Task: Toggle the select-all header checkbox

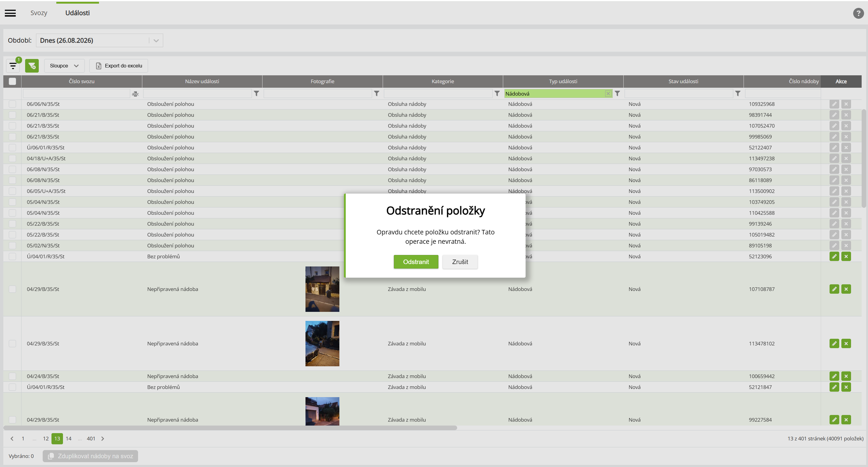Action: coord(12,81)
